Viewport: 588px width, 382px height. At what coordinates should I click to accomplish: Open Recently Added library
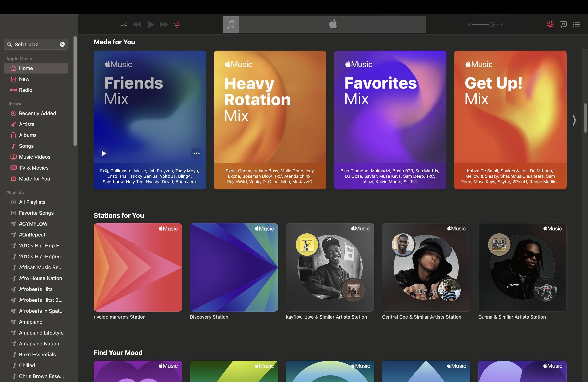37,113
